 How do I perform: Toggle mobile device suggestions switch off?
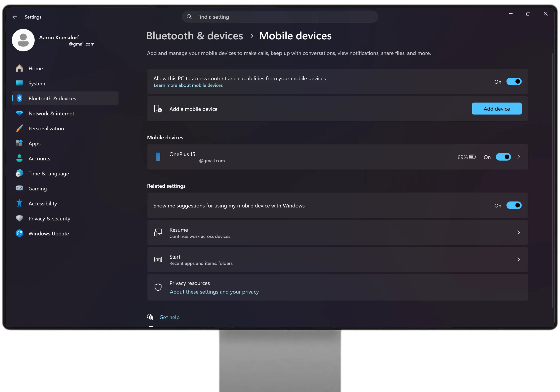click(x=514, y=205)
